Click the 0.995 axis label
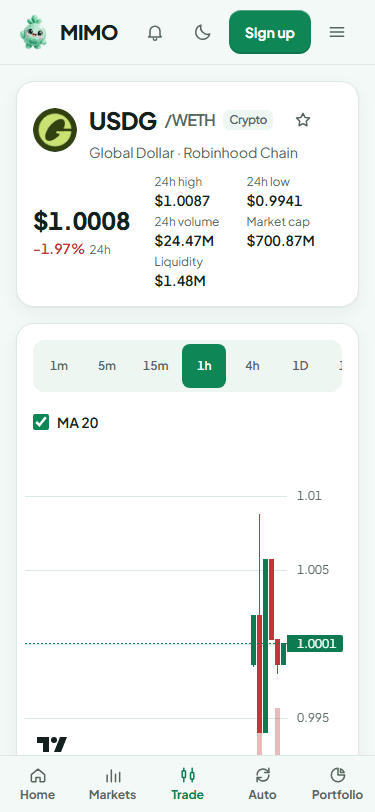The width and height of the screenshot is (375, 812). click(313, 718)
